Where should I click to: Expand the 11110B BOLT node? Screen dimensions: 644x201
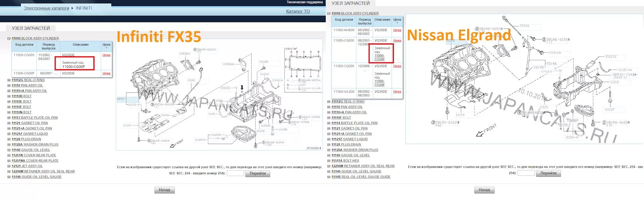9,96
